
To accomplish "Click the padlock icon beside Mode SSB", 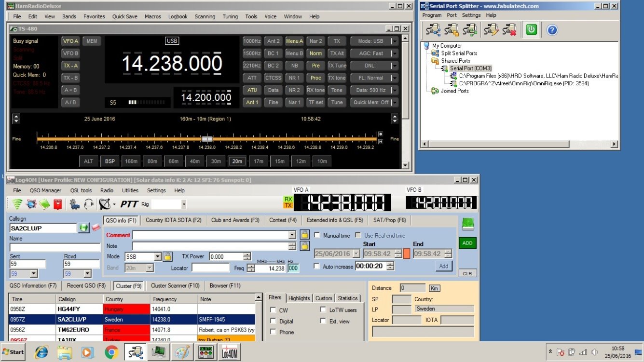I will tap(167, 256).
